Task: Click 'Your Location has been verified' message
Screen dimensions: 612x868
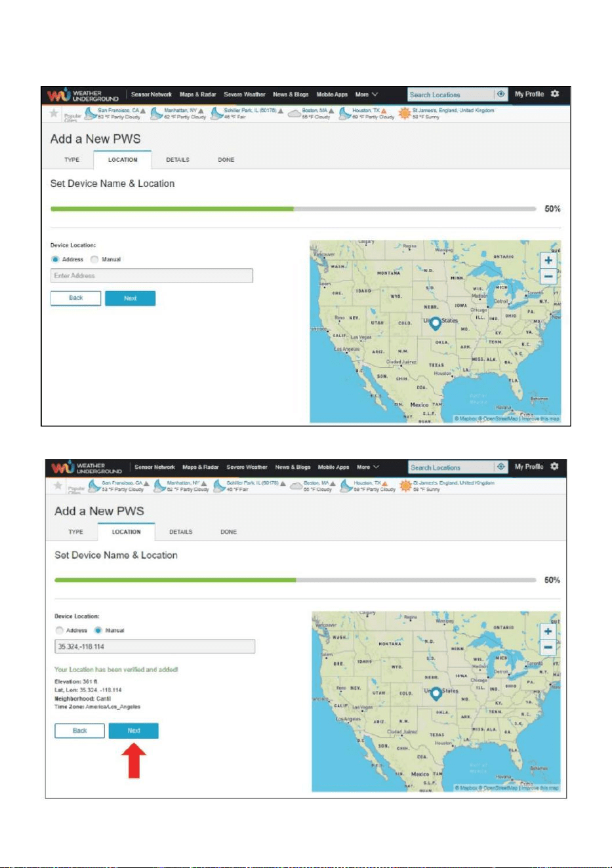Action: coord(116,670)
